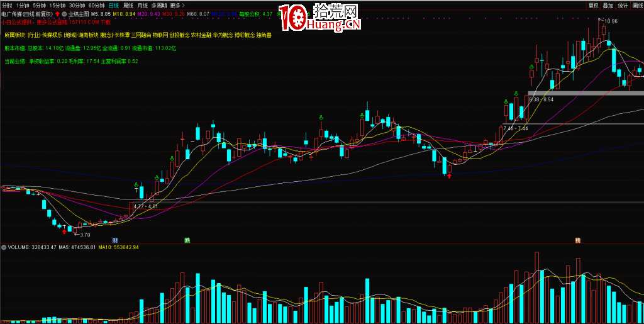Click the 三网融合 concept label
This screenshot has width=644, height=324.
point(142,35)
